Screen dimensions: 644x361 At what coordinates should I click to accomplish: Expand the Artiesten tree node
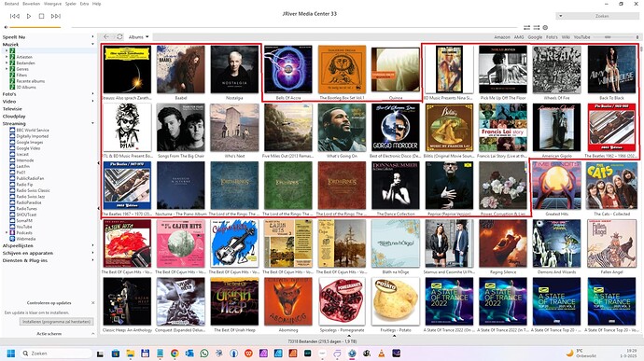[x=7, y=57]
